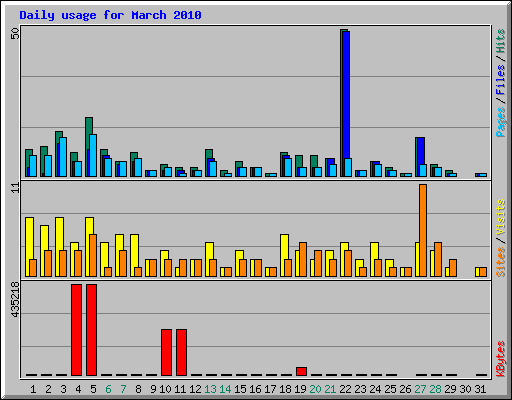Click the dark green Hits bar for day 5
Viewport: 512px width, 400px height.
(89, 133)
